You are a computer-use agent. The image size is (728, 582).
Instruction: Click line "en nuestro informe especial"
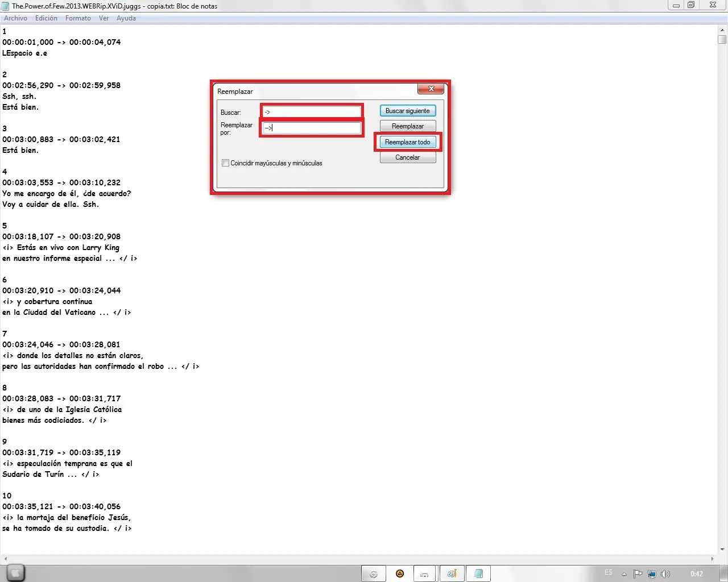(70, 258)
